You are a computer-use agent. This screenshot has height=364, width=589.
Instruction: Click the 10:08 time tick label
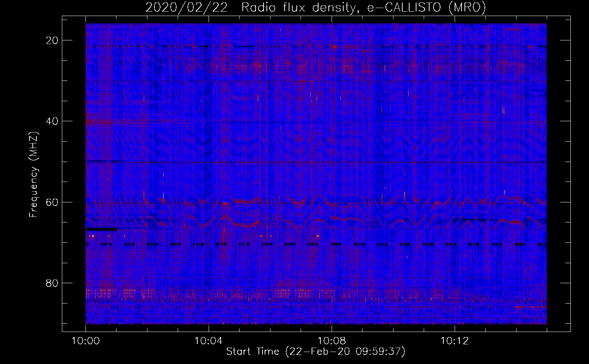(332, 341)
